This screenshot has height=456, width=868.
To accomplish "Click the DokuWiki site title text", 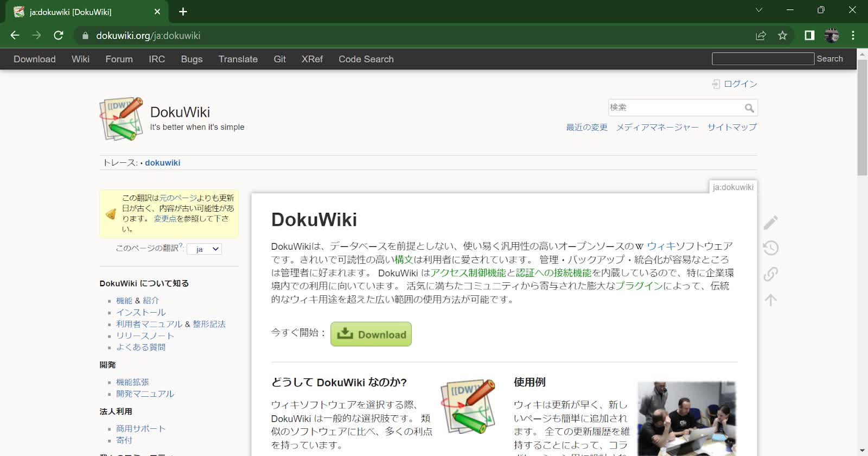I will (x=180, y=112).
